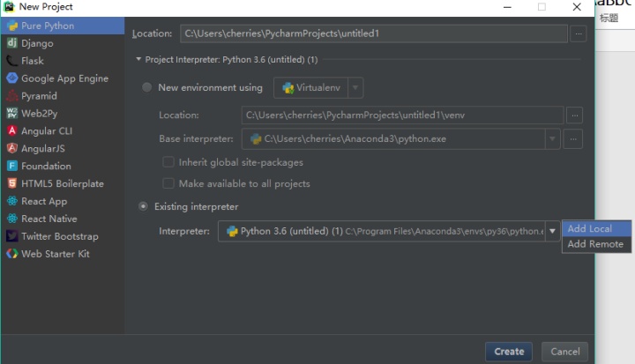Close the New Project dialog

tap(577, 7)
